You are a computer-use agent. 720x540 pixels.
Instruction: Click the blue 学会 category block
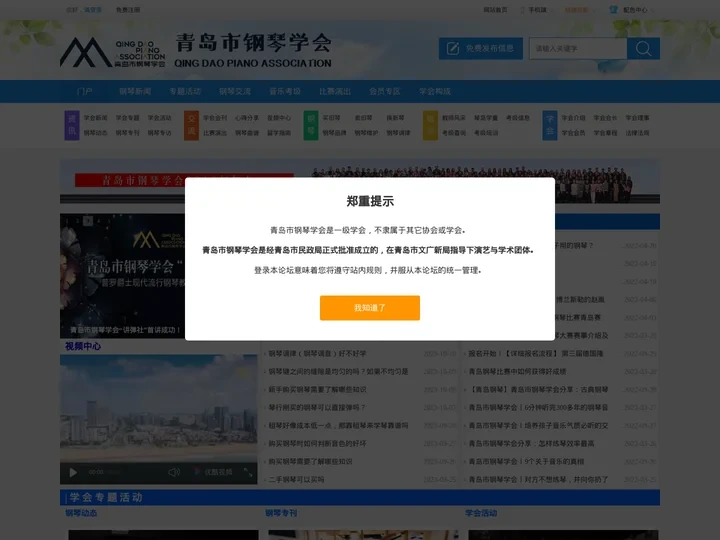pyautogui.click(x=550, y=125)
